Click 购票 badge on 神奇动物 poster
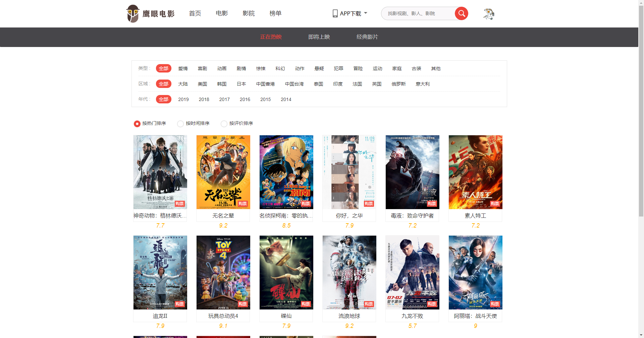Screen dimensions: 644x338 pos(179,204)
